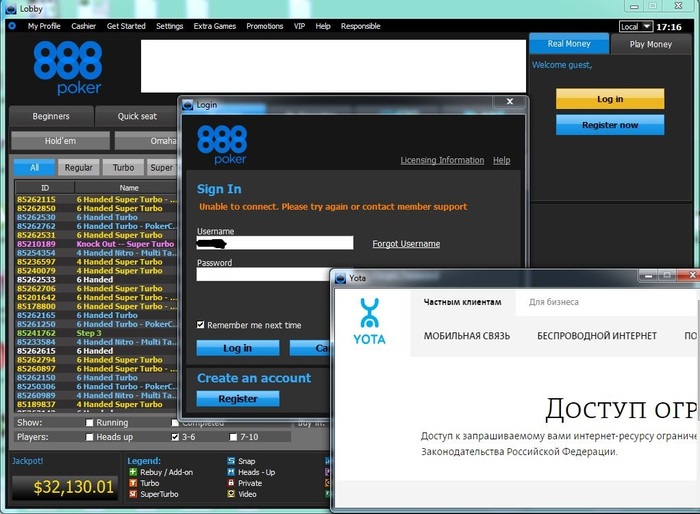This screenshot has height=514, width=700.
Task: Click the Rebuy / Add-on legend icon
Action: click(x=133, y=472)
